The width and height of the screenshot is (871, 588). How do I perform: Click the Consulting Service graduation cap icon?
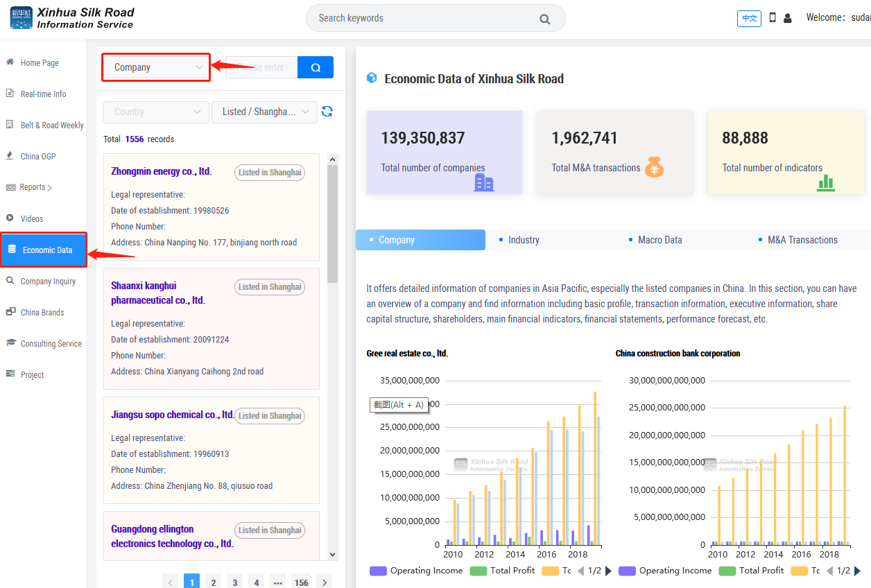pos(10,343)
